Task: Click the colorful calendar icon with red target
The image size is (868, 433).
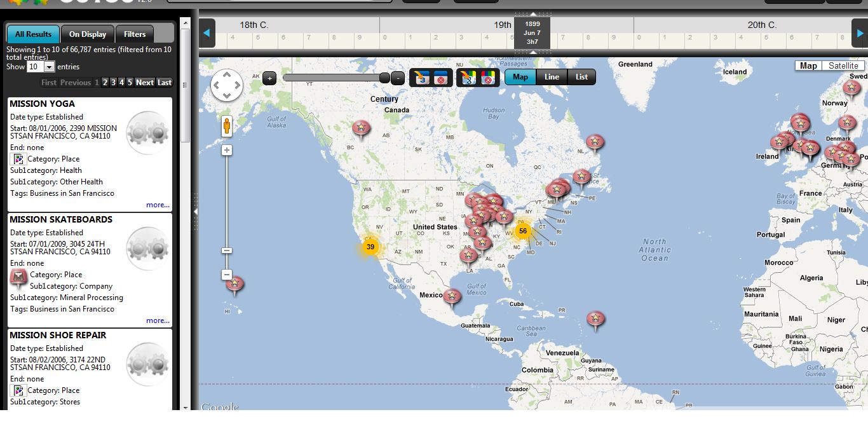Action: 489,78
